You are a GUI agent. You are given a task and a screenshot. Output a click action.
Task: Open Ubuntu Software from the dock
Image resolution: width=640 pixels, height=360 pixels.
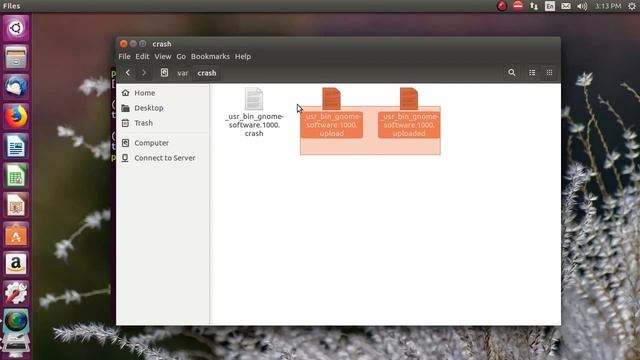pos(16,235)
